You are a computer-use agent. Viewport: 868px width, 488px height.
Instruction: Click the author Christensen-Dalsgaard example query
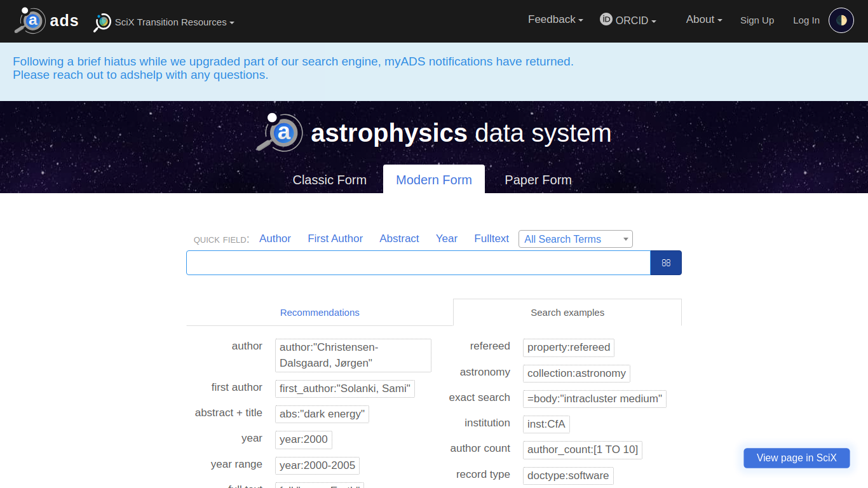click(353, 355)
